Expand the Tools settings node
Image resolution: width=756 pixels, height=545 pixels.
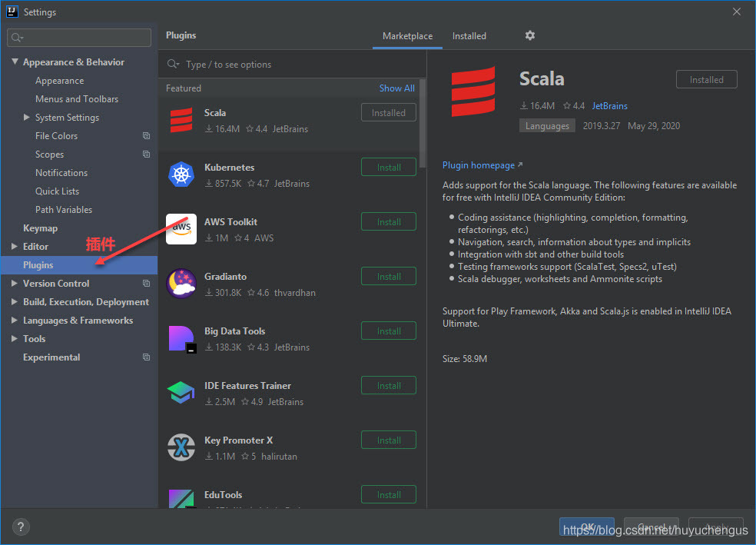point(15,338)
